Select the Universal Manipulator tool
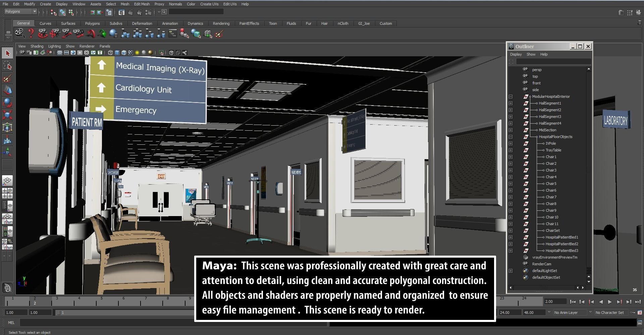 pyautogui.click(x=7, y=127)
